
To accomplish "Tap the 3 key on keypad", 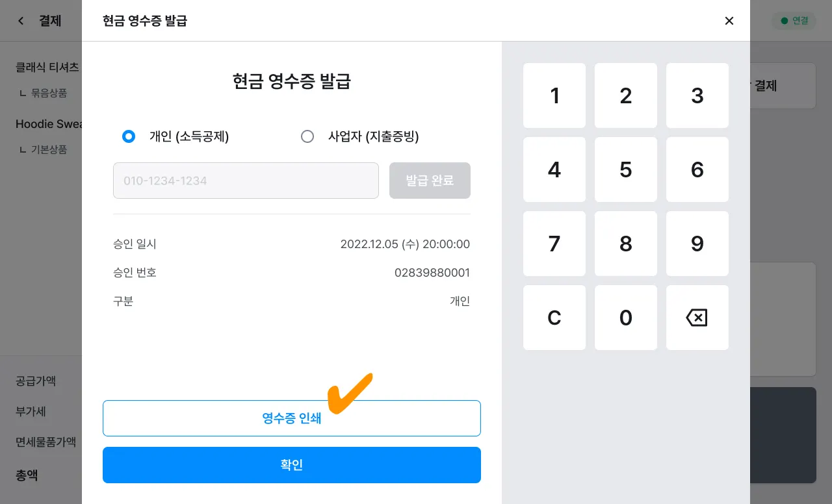I will pos(697,95).
